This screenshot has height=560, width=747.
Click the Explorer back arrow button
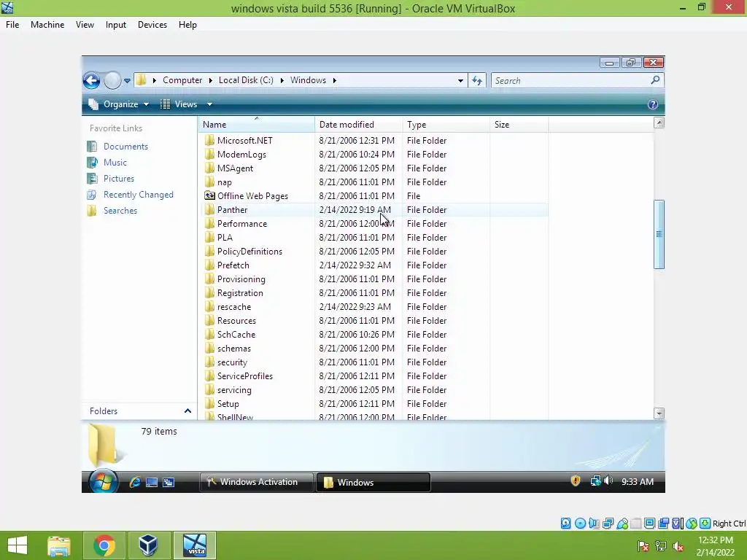click(x=91, y=80)
